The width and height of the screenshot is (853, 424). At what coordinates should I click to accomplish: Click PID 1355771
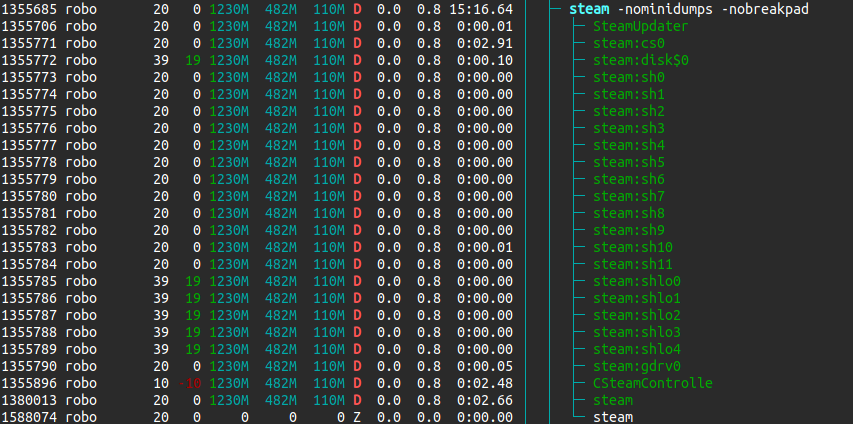point(29,43)
